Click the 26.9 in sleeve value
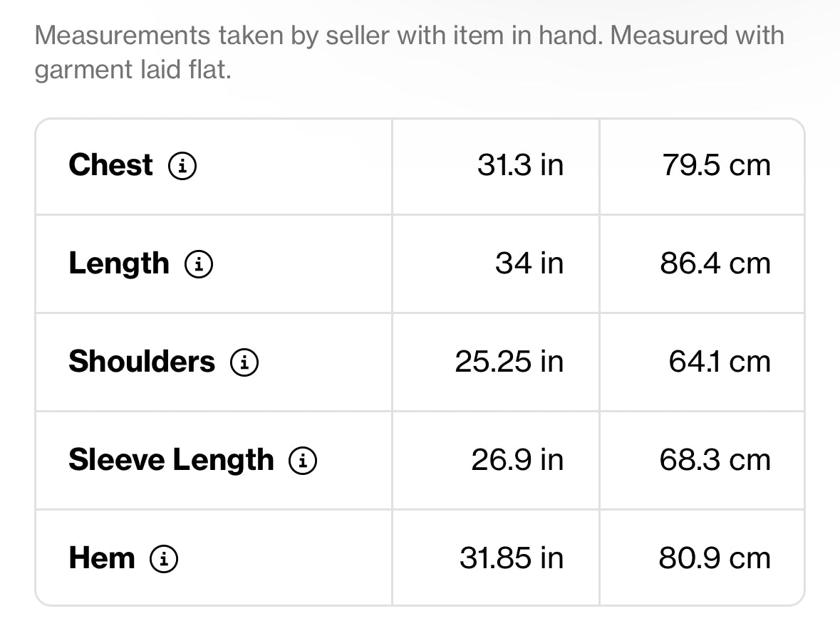840x638 pixels. pyautogui.click(x=517, y=460)
